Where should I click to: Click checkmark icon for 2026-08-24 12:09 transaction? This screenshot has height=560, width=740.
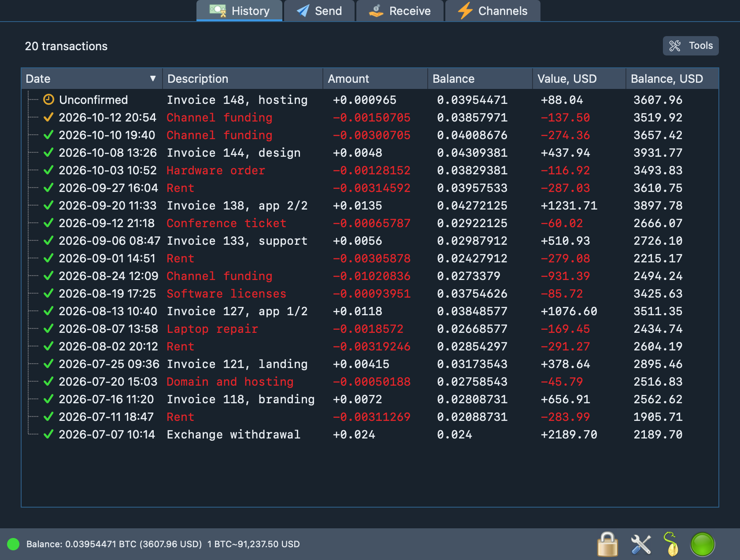[x=48, y=276]
